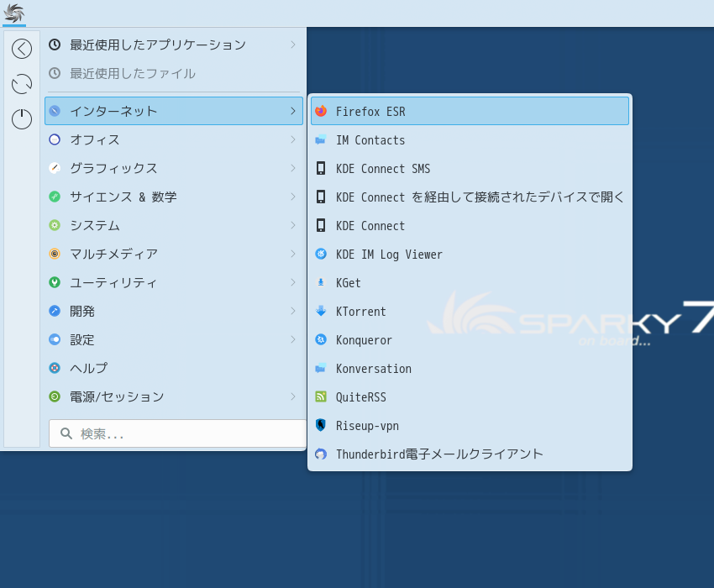Click the reboot circular arrows icon
The image size is (714, 588).
[x=22, y=84]
